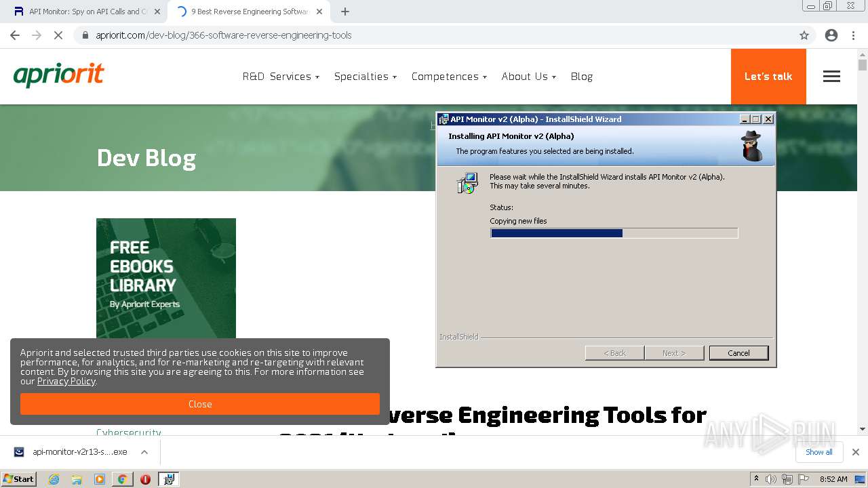The width and height of the screenshot is (868, 488).
Task: Expand R&D Services menu
Action: tap(281, 77)
